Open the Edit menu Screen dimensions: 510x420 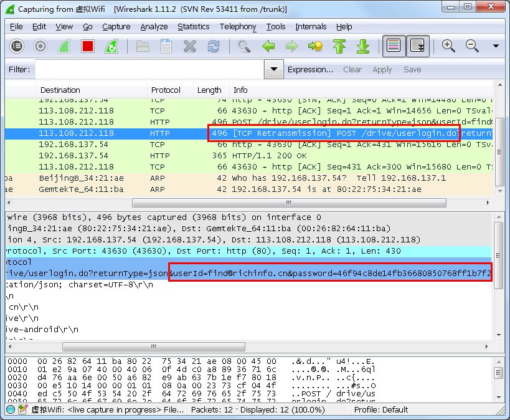(39, 27)
